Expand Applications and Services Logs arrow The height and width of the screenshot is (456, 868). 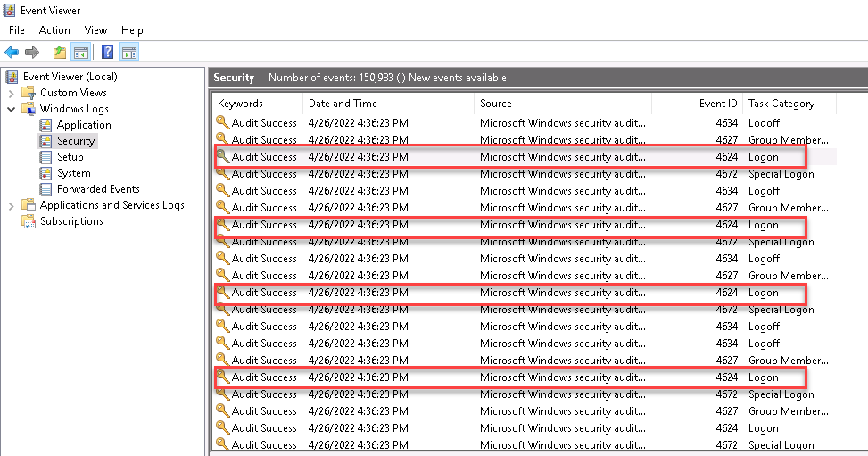(11, 205)
